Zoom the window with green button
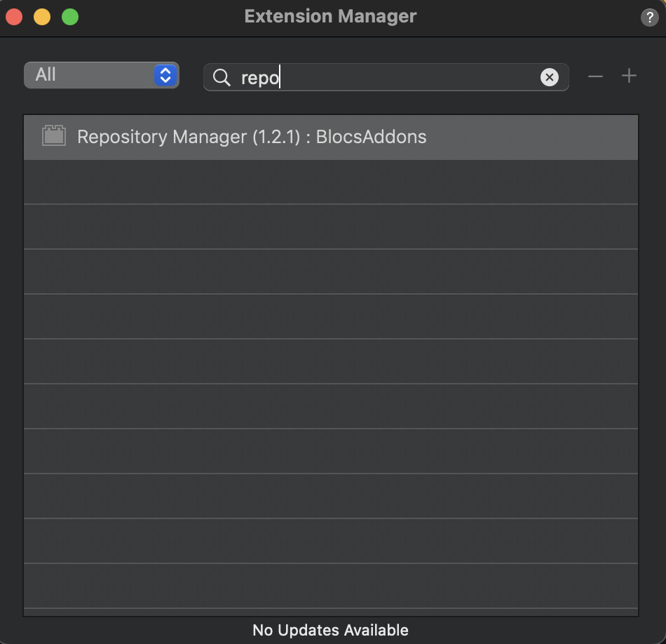This screenshot has width=666, height=644. tap(70, 17)
